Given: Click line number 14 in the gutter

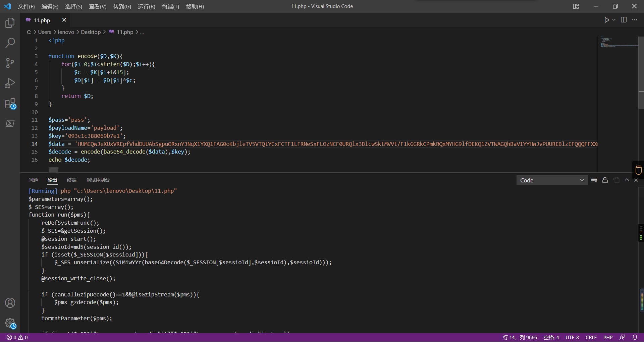Looking at the screenshot, I should (x=35, y=144).
